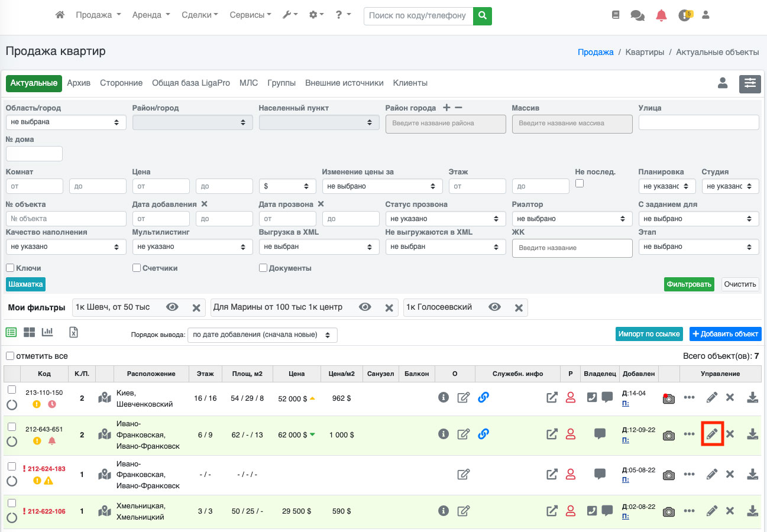Check the отметить все checkbox
This screenshot has height=532, width=767.
click(x=10, y=356)
